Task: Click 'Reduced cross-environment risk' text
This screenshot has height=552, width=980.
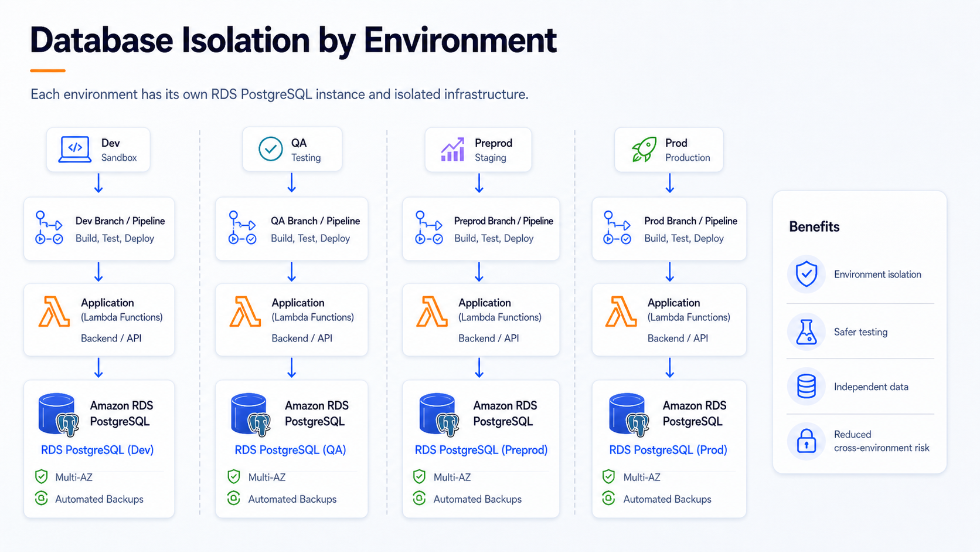Action: [x=882, y=441]
